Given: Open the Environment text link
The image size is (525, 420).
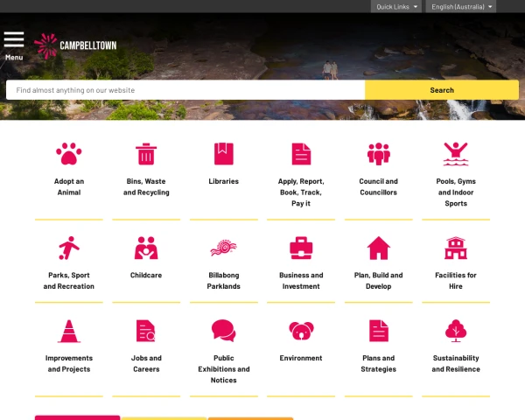Looking at the screenshot, I should [301, 358].
